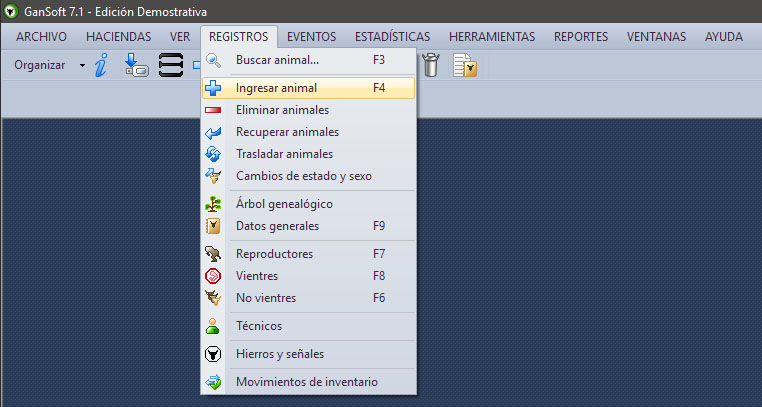Open Cambios de estado y sexo
Viewport: 762px width, 407px height.
coord(309,176)
